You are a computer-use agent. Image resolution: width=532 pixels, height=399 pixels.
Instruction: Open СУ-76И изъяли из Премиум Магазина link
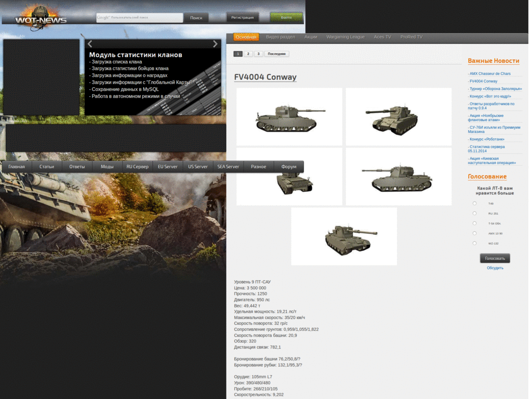point(494,129)
